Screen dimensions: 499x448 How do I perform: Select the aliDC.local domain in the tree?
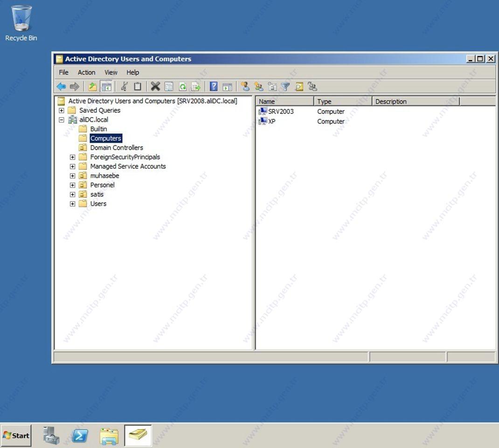tap(94, 120)
